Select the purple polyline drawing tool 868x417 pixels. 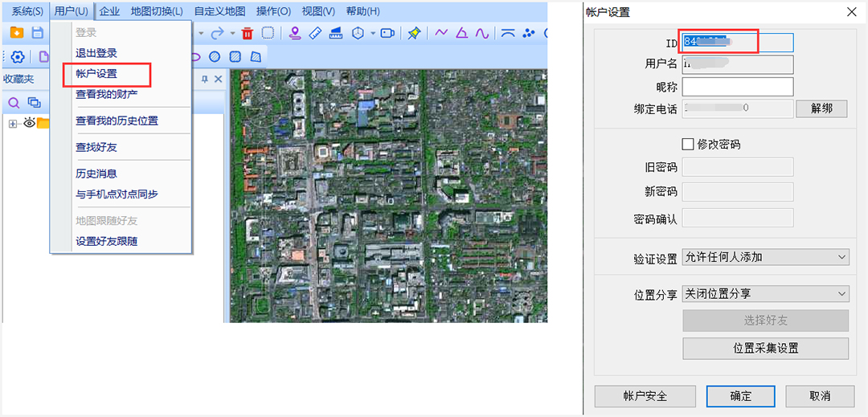[x=441, y=33]
